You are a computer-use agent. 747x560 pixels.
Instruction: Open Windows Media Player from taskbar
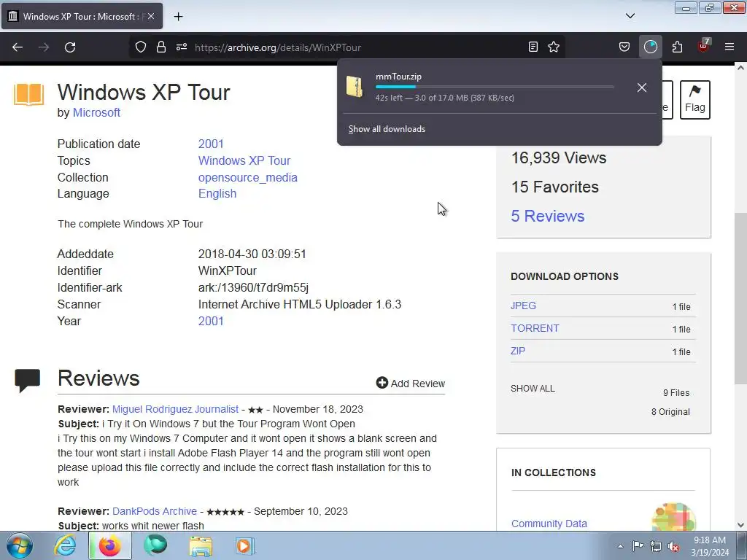pos(245,545)
